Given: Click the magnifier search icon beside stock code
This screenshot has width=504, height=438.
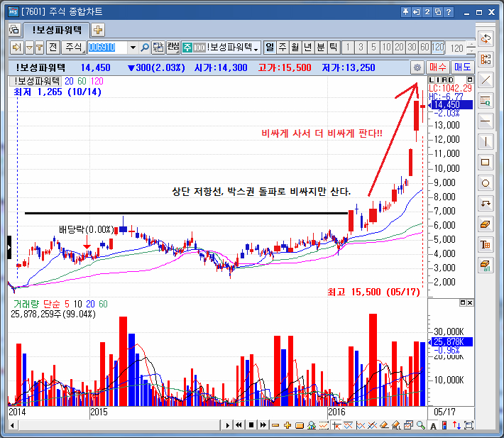Looking at the screenshot, I should (145, 48).
